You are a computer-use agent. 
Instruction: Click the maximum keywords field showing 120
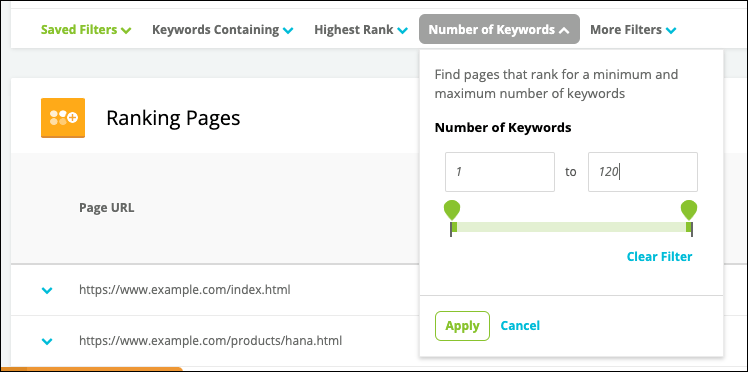tap(643, 172)
